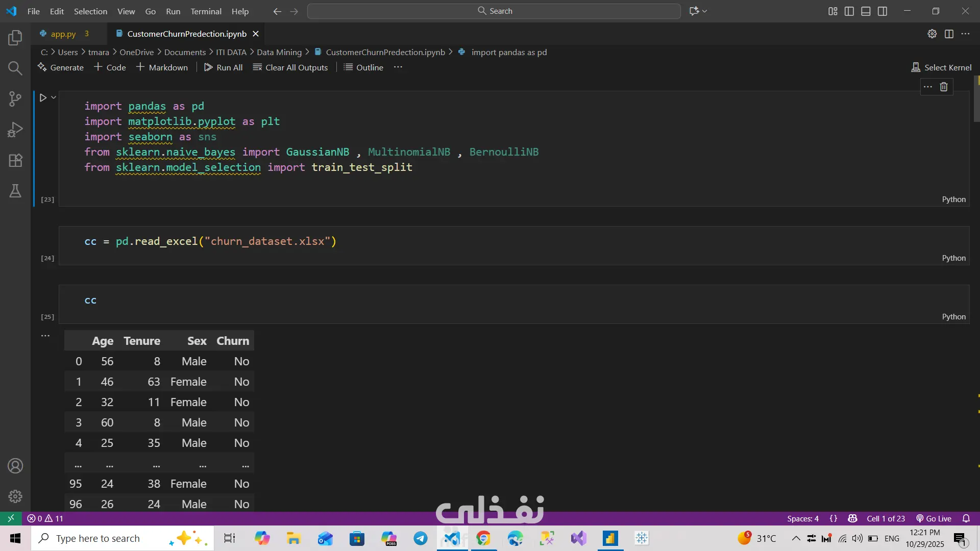Click Select Kernel button
Image resolution: width=980 pixels, height=551 pixels.
(x=942, y=67)
